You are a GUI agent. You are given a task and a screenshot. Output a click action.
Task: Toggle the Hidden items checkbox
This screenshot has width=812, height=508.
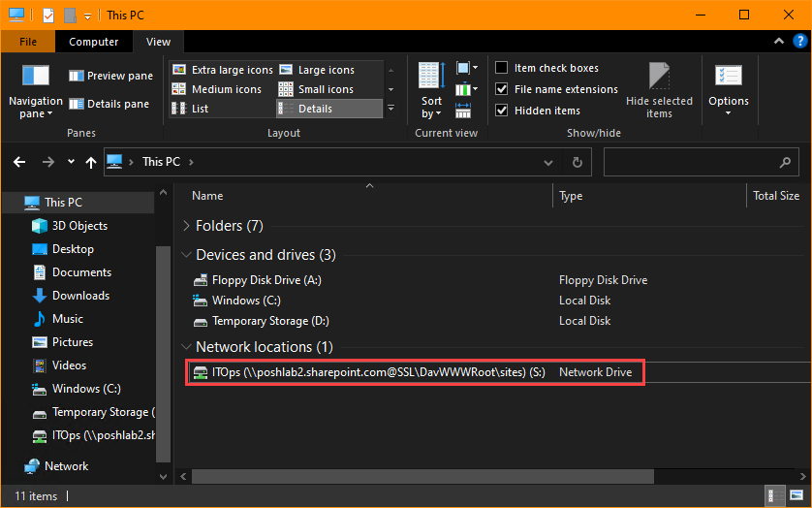(502, 111)
